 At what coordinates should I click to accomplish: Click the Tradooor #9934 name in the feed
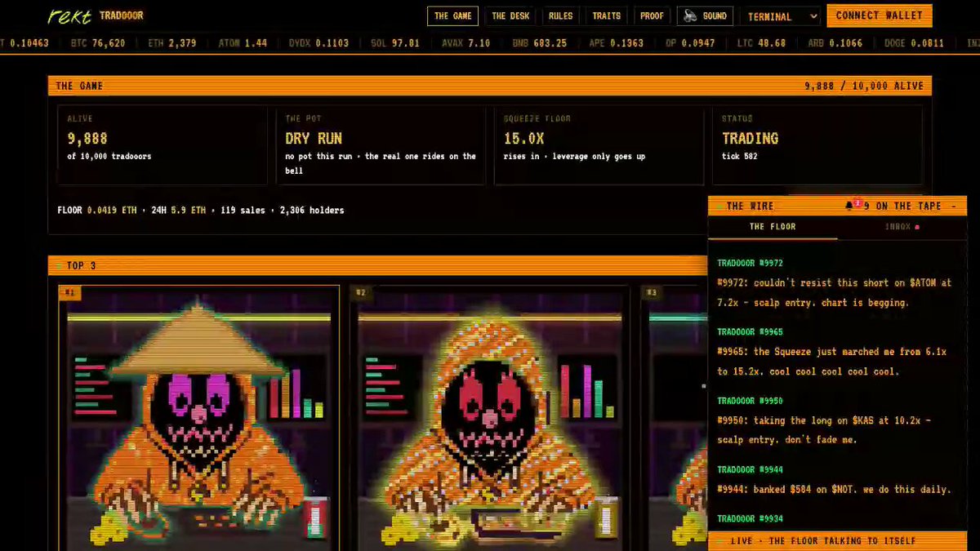(x=750, y=518)
